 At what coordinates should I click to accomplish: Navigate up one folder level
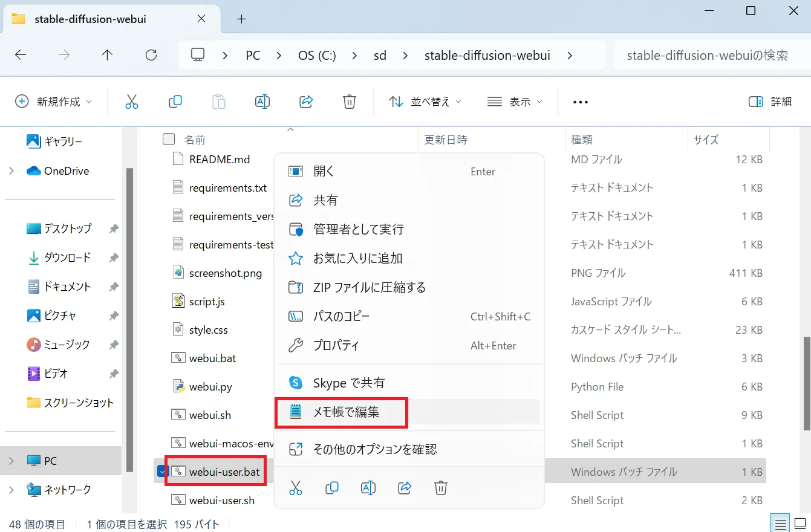pos(107,55)
